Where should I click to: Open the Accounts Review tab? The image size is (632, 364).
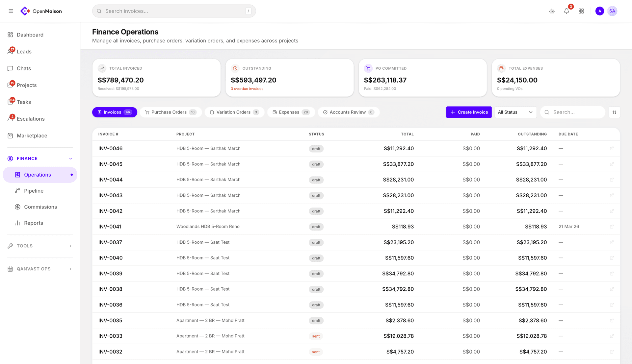[x=348, y=112]
